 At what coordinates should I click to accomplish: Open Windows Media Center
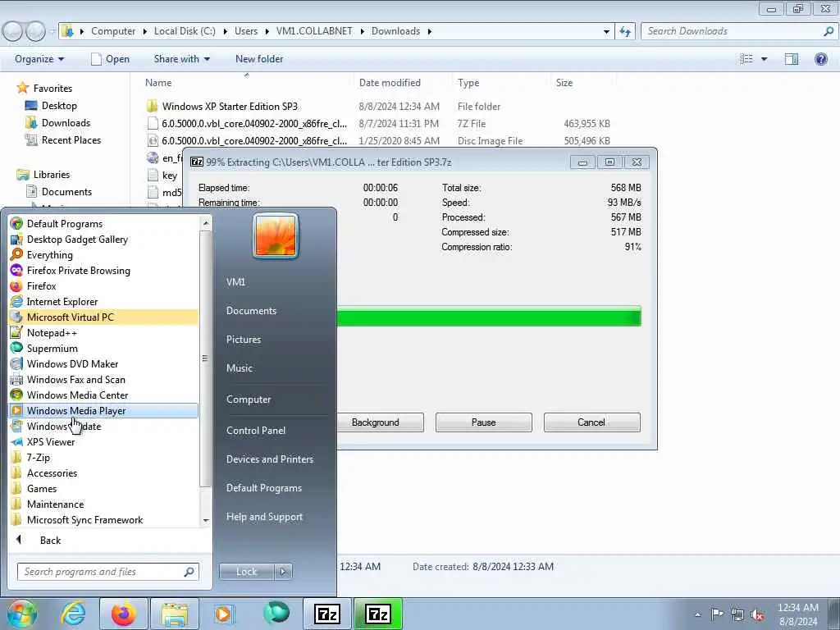point(77,395)
